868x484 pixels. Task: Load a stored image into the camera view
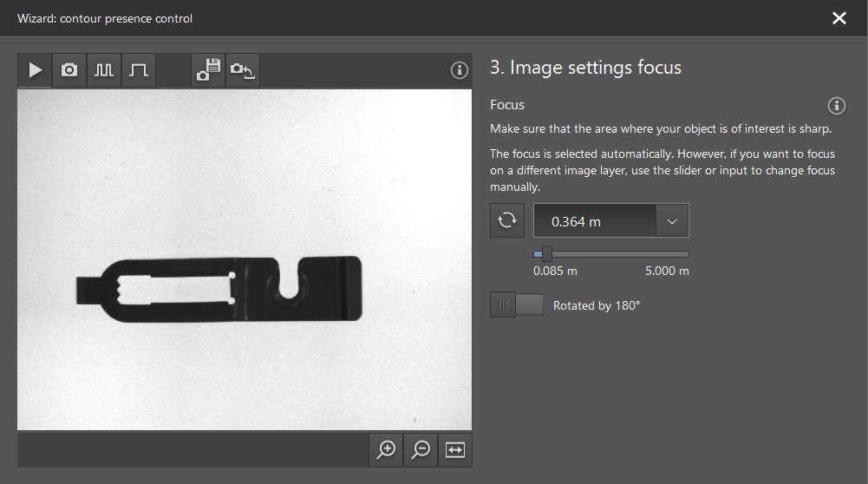[x=243, y=70]
